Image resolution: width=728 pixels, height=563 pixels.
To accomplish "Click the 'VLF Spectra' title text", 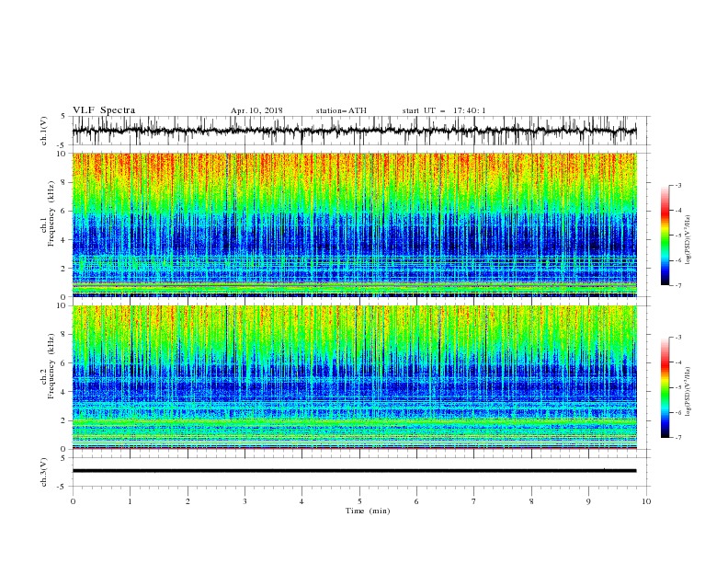I will point(104,110).
